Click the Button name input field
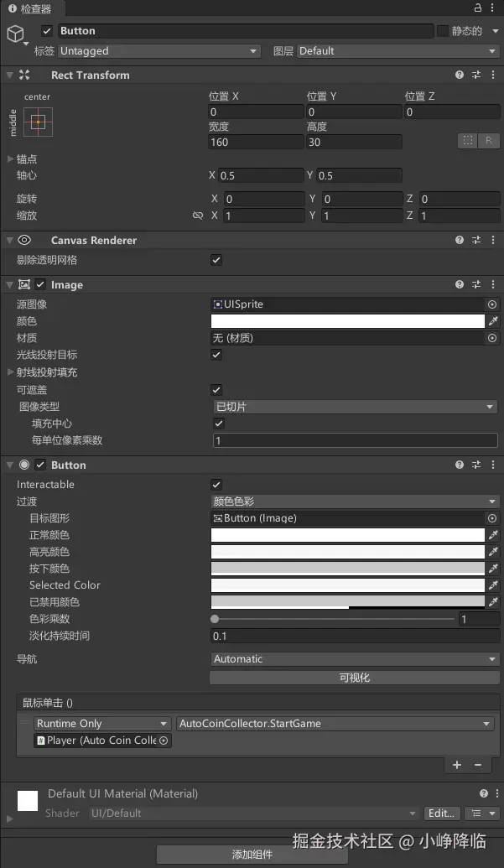Screen dimensions: 504x868 pos(245,31)
